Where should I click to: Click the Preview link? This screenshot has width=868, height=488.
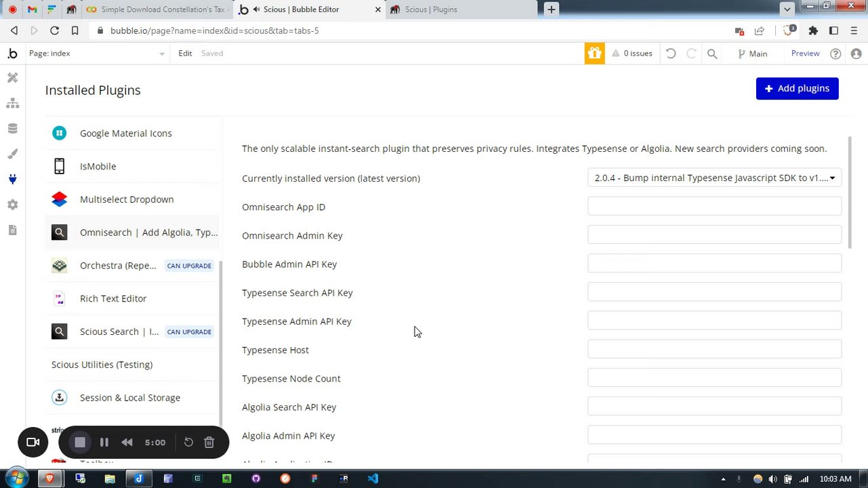pyautogui.click(x=805, y=54)
